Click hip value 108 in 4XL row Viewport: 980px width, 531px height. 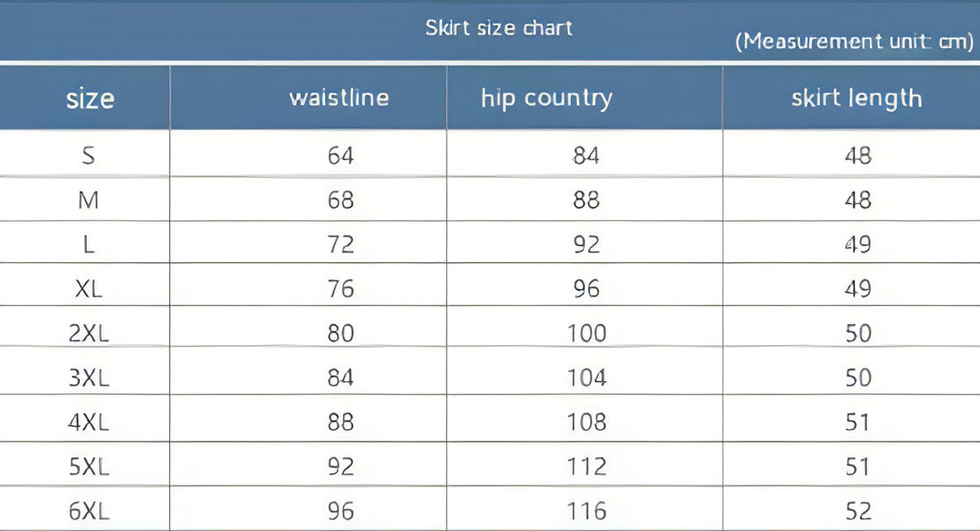pyautogui.click(x=586, y=421)
